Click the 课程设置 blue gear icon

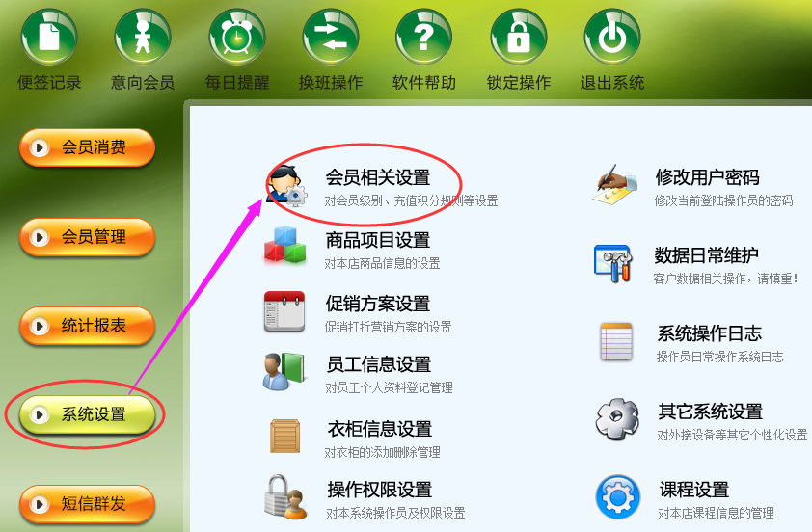618,497
